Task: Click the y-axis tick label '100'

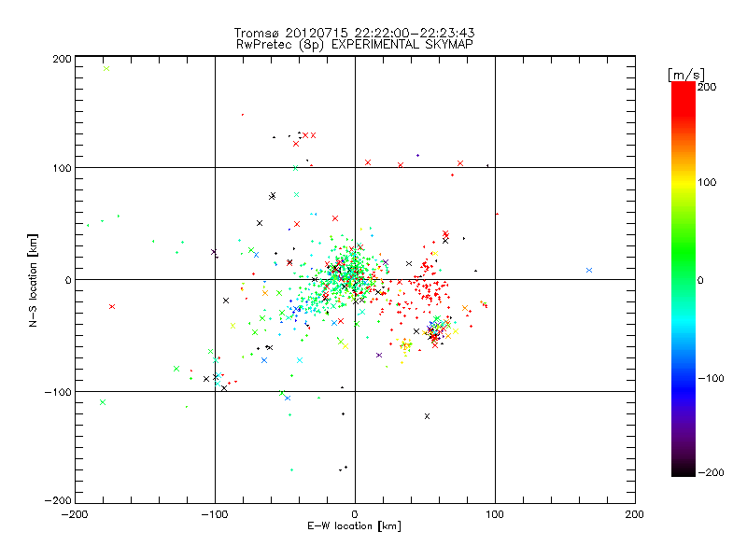Action: coord(62,168)
